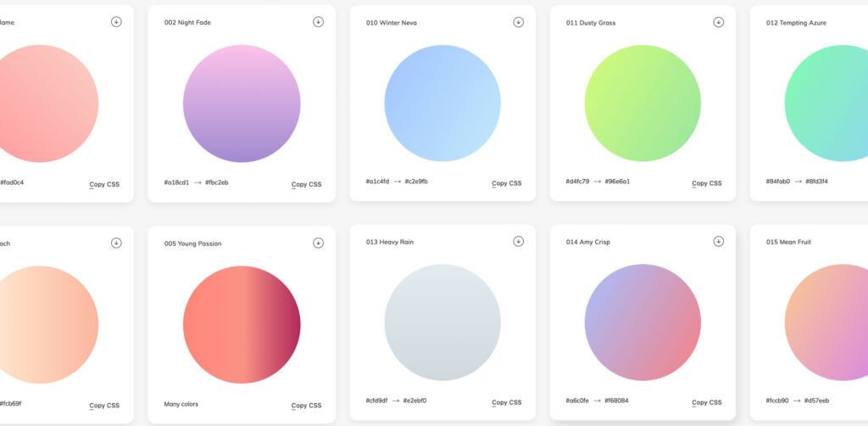Click the Heavy Rain gray gradient circle
This screenshot has height=426, width=868.
pos(442,322)
